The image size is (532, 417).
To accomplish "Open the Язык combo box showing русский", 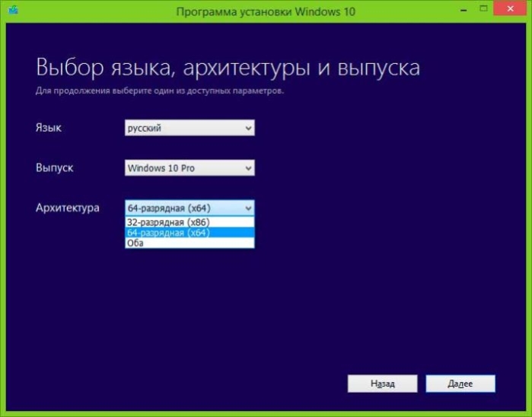I will (x=190, y=128).
